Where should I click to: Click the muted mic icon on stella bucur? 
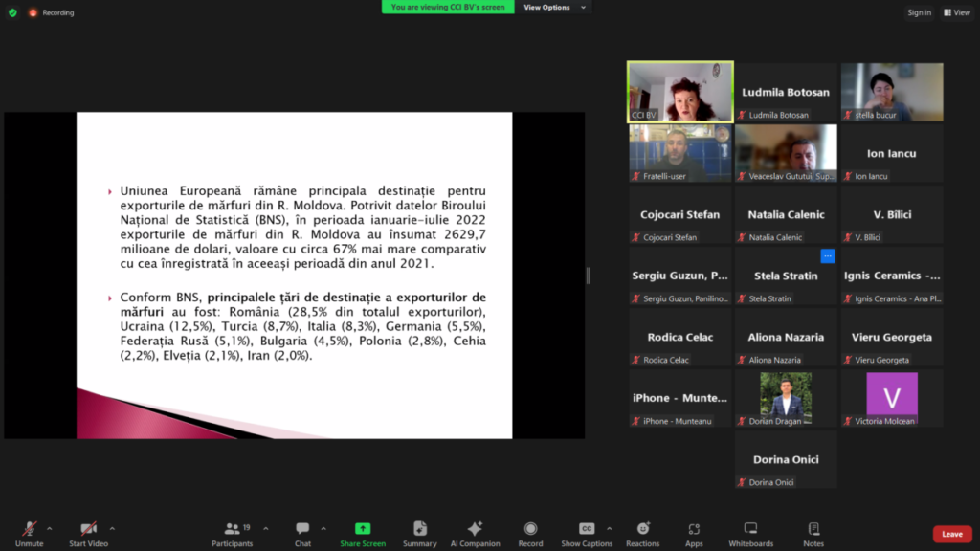pyautogui.click(x=848, y=115)
